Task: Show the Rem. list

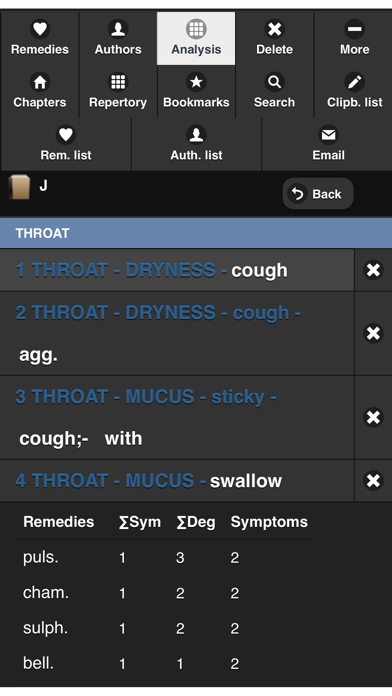Action: coord(66,144)
